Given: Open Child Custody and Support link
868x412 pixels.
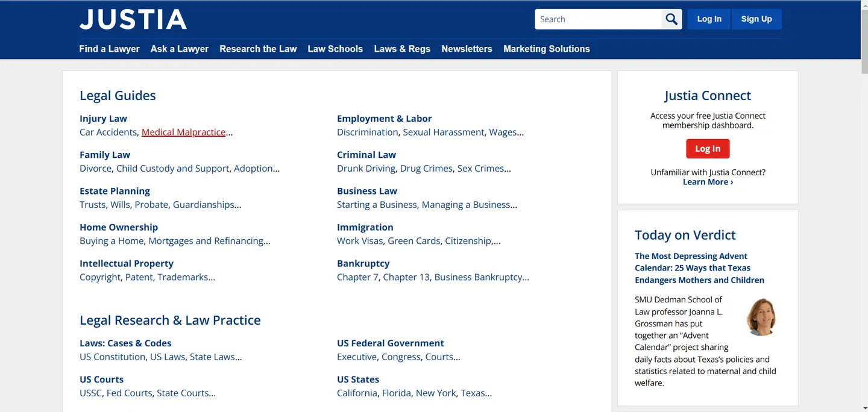Looking at the screenshot, I should tap(172, 168).
